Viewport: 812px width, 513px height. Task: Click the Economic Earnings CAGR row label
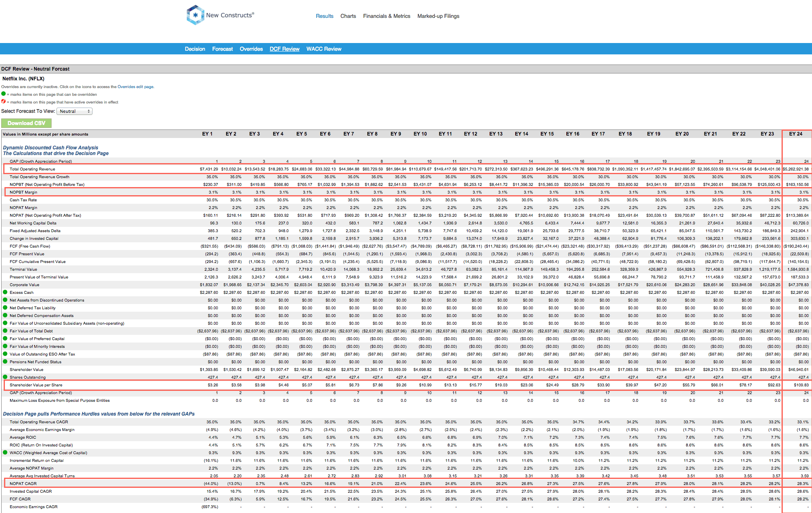(x=34, y=507)
